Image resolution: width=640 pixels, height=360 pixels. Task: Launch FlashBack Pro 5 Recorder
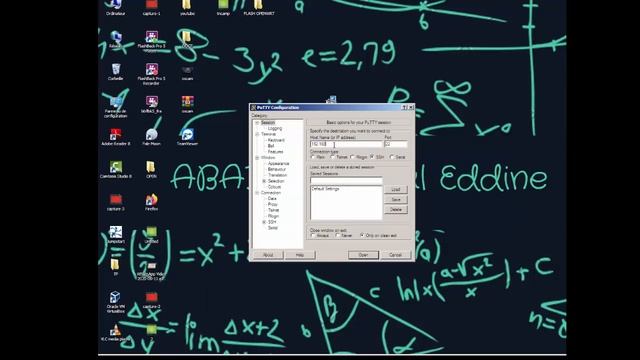coord(151,73)
